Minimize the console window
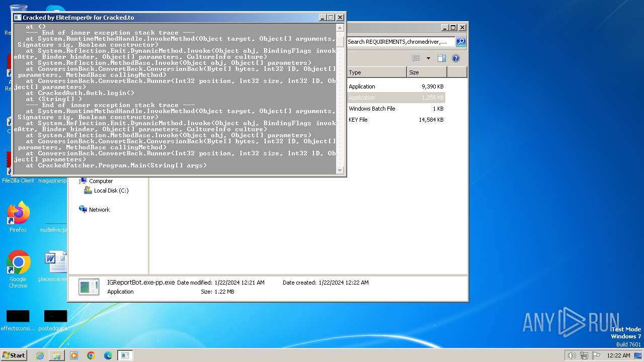 click(x=323, y=18)
